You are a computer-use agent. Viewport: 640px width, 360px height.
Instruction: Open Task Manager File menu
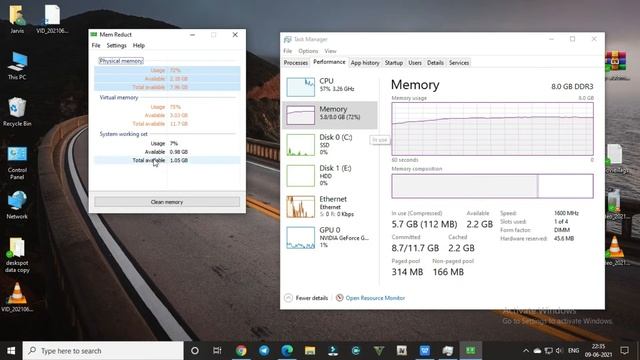[288, 51]
